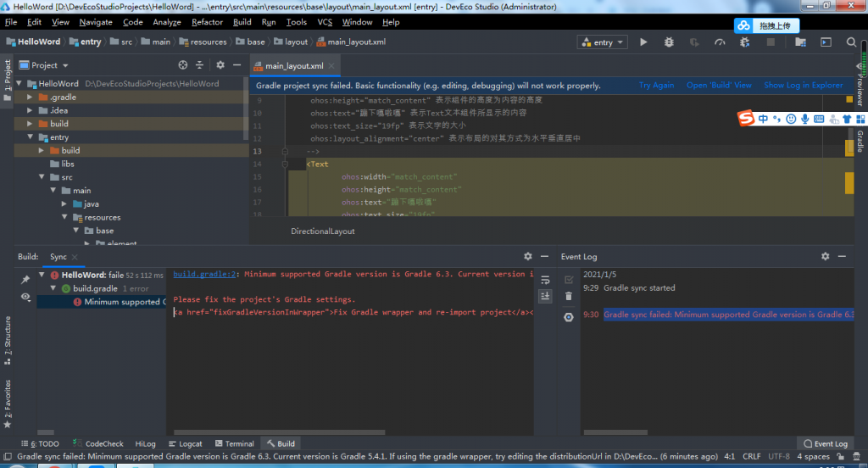The height and width of the screenshot is (468, 868).
Task: Open the Refactor menu
Action: click(x=207, y=22)
